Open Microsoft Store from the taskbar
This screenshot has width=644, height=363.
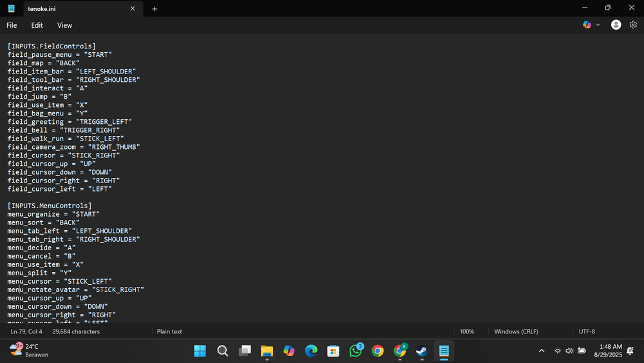pyautogui.click(x=333, y=351)
